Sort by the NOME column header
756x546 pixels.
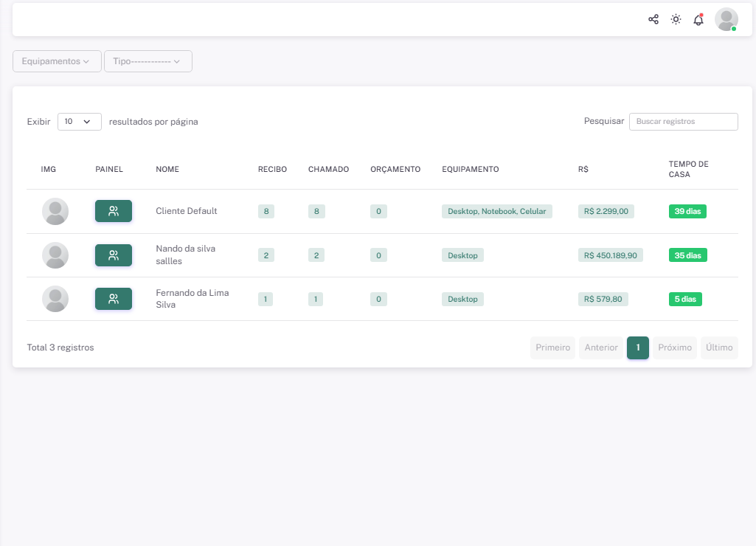coord(167,169)
